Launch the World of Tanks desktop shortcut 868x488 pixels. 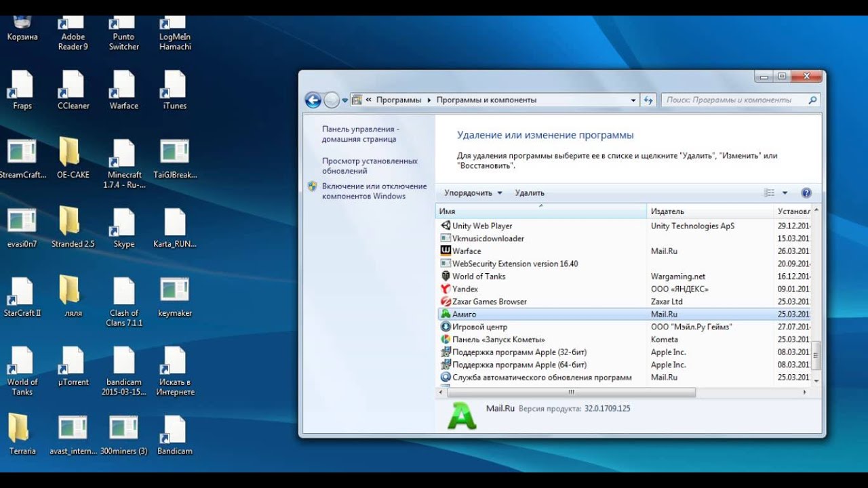point(22,372)
